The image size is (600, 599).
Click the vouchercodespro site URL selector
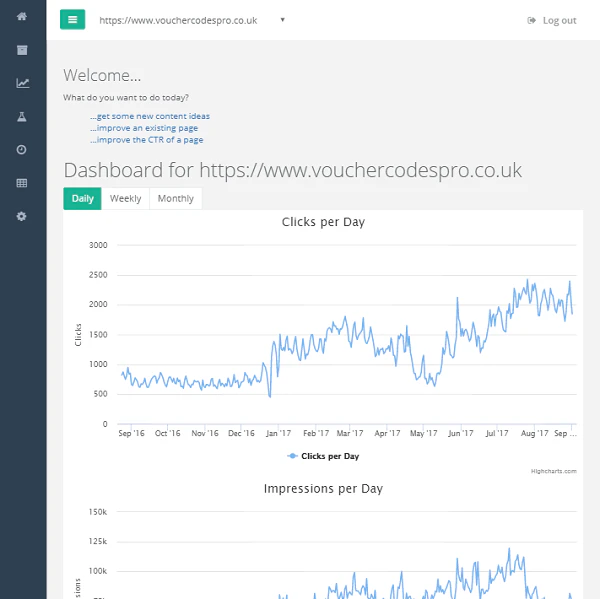click(178, 20)
